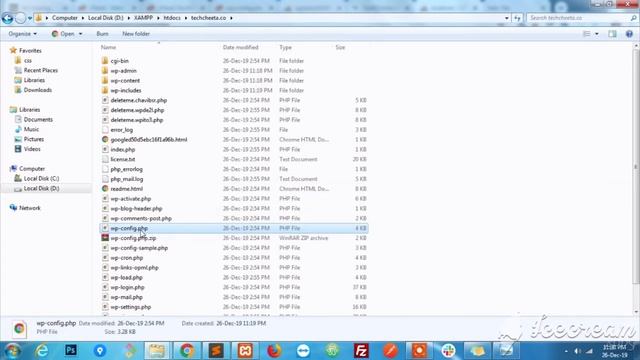
Task: Select Local Disk (C:) in navigation pane
Action: pyautogui.click(x=41, y=178)
